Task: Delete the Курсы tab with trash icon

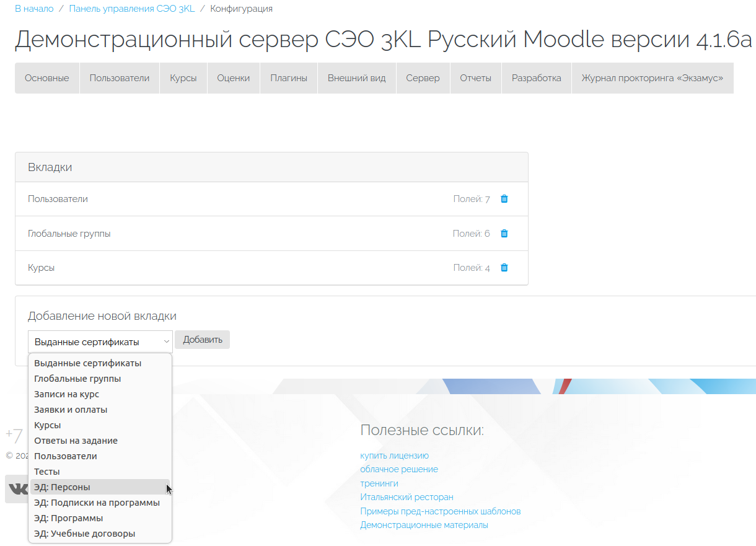Action: click(504, 268)
